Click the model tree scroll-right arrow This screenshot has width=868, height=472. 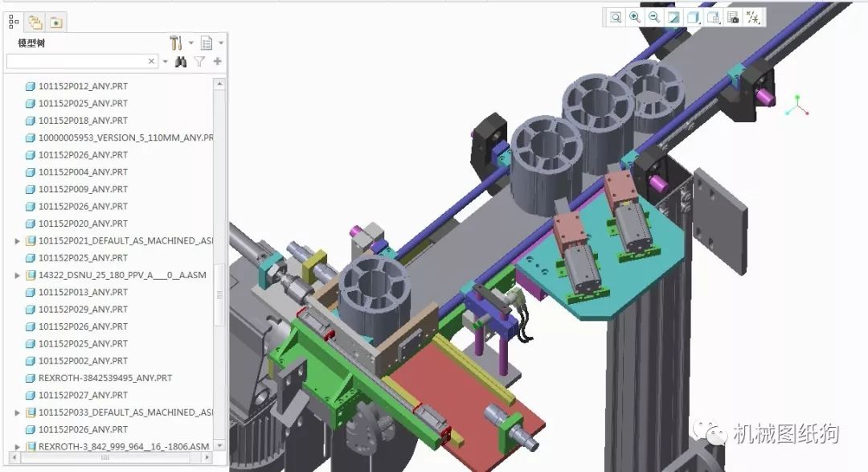(x=207, y=458)
